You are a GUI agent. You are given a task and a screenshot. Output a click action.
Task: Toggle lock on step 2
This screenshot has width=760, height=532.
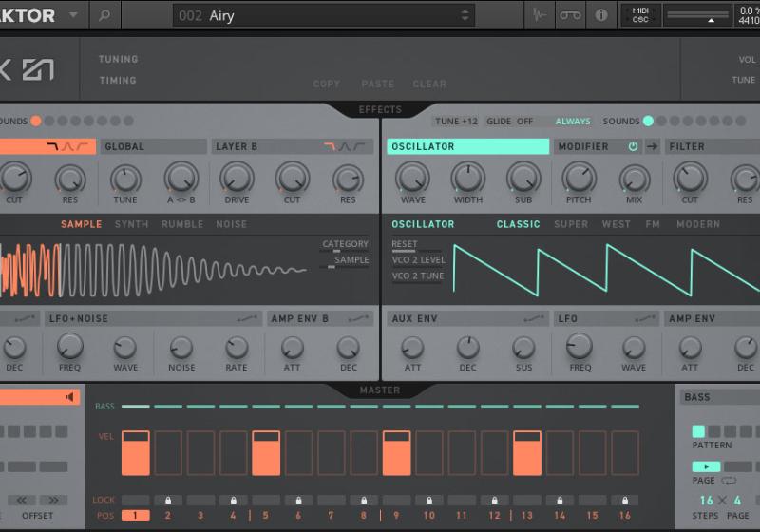168,500
